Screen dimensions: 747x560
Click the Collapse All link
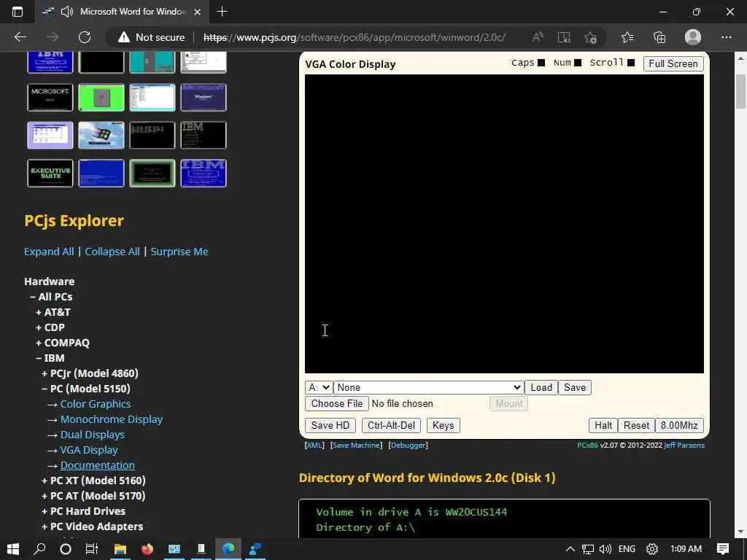112,252
